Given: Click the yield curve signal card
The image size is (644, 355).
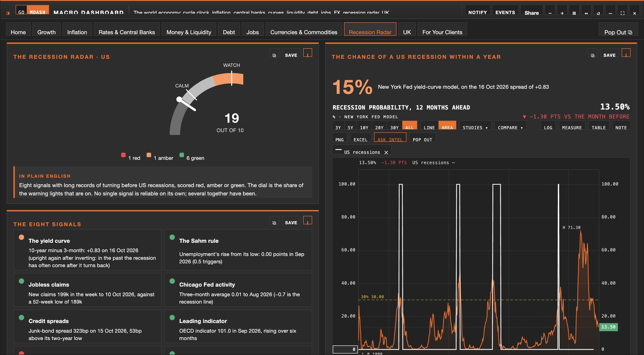Looking at the screenshot, I should pos(87,250).
